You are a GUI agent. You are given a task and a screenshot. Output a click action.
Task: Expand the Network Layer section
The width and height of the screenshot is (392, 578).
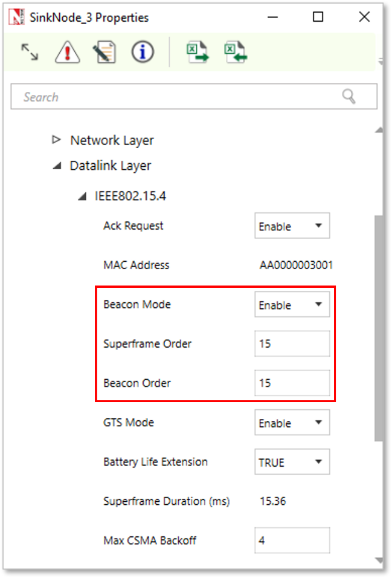pos(57,140)
